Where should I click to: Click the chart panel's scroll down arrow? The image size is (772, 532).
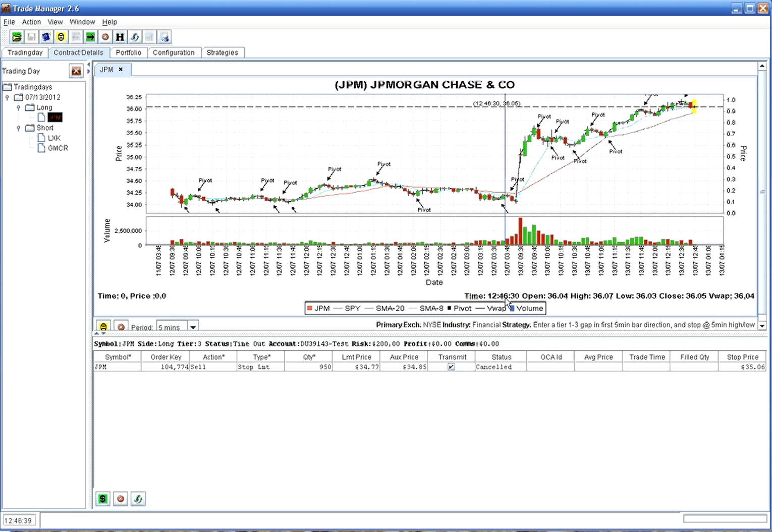[x=762, y=326]
